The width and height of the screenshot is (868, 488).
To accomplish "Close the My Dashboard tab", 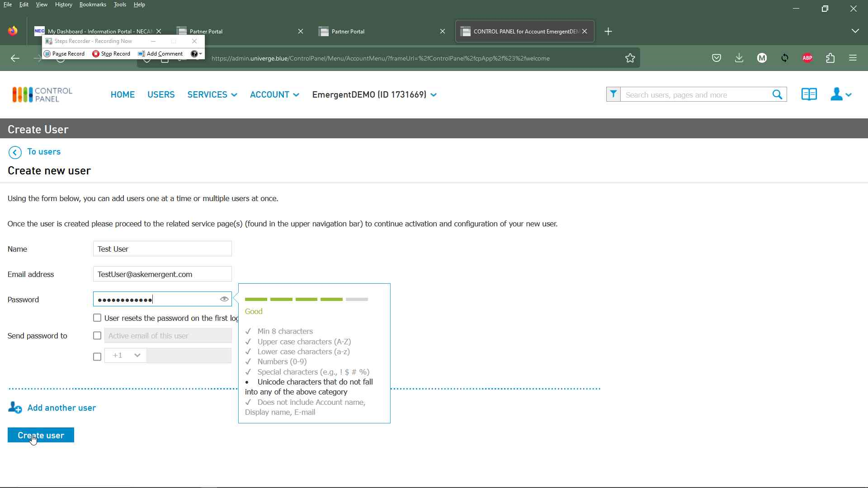I will 159,31.
